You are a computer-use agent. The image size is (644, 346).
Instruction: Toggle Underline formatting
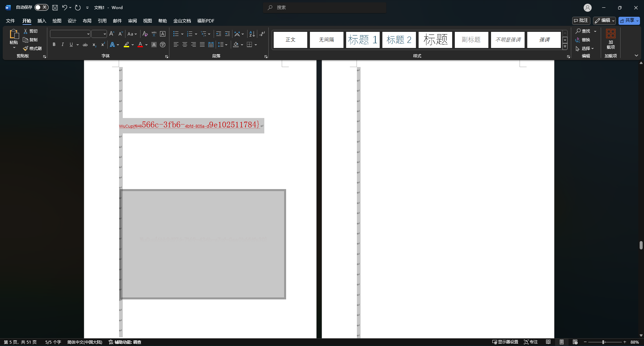[71, 45]
